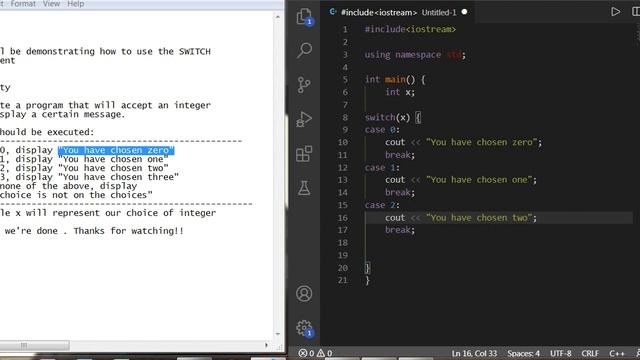Screen dimensions: 640x360
Task: Change language mode via 'C++'
Action: tap(617, 353)
